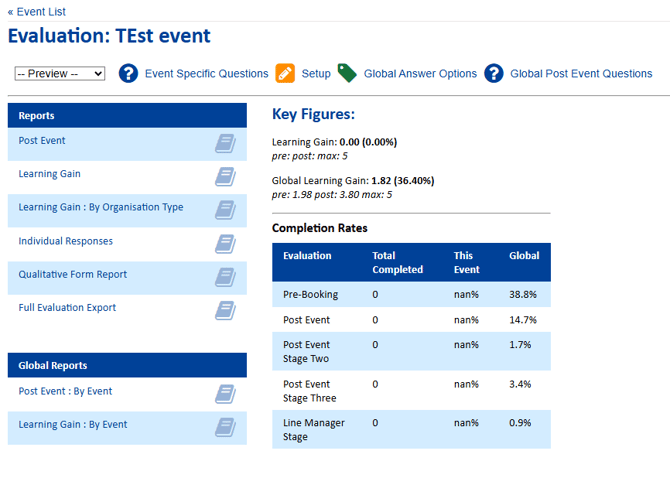Click the green Global Answer Options tag icon
670x485 pixels.
click(x=347, y=73)
